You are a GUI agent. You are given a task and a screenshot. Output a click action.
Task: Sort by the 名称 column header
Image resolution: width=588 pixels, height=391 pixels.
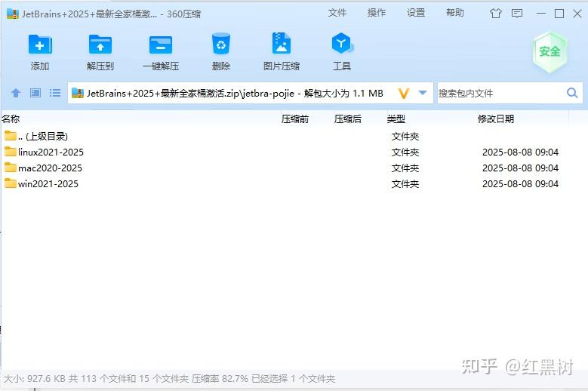(x=11, y=119)
